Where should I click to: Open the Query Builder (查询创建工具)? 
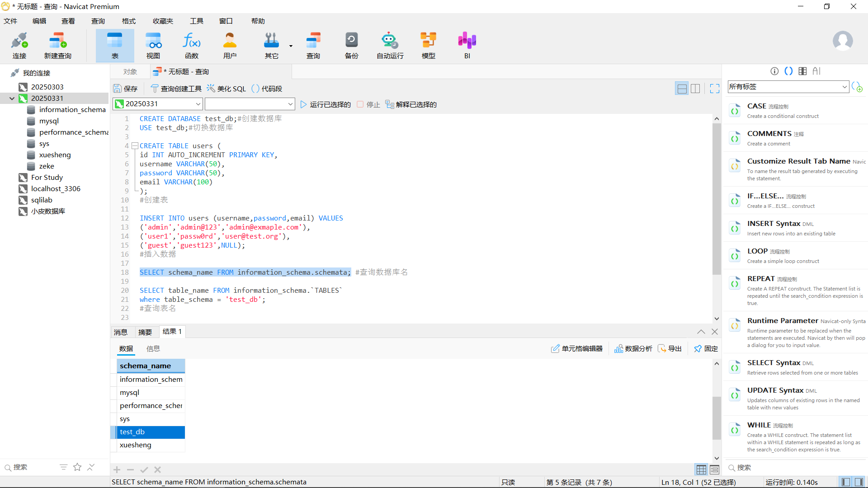point(176,89)
